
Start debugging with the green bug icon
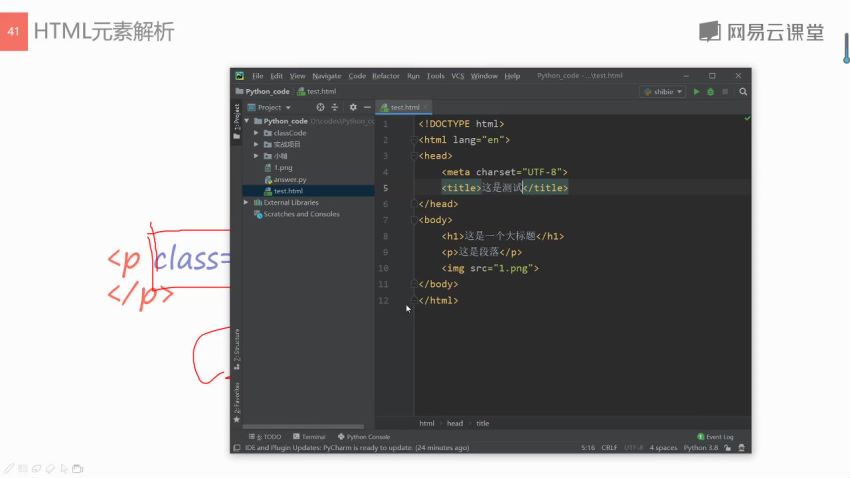[x=711, y=92]
